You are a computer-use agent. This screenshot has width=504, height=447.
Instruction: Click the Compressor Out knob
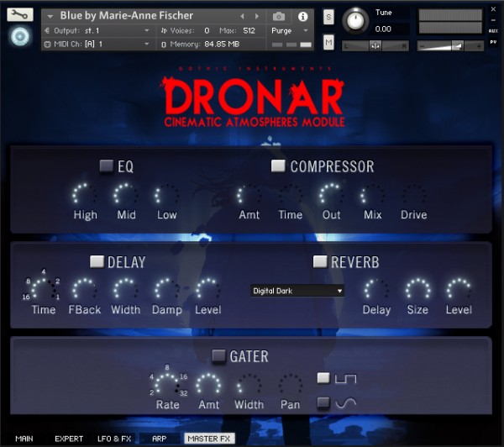pyautogui.click(x=332, y=195)
